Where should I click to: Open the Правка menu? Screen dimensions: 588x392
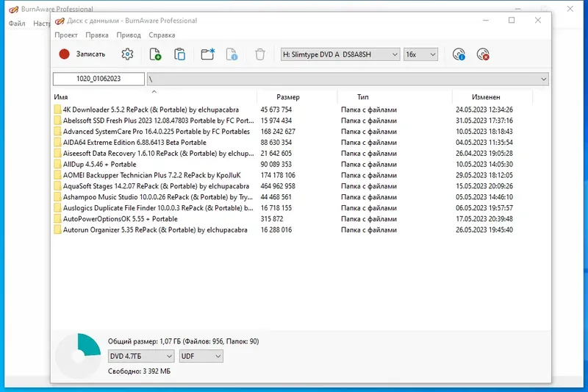point(97,35)
